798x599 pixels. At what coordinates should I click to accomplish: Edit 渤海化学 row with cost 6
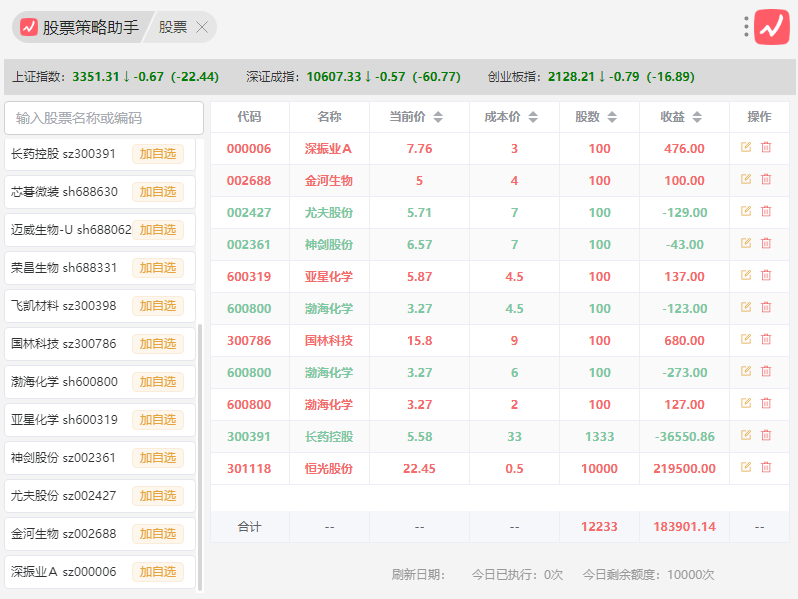(746, 372)
